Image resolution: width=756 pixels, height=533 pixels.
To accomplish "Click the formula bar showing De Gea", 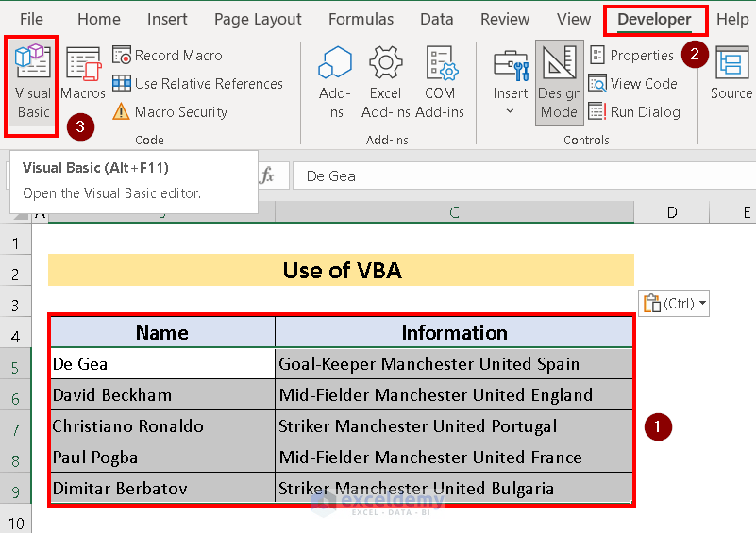I will click(x=524, y=175).
